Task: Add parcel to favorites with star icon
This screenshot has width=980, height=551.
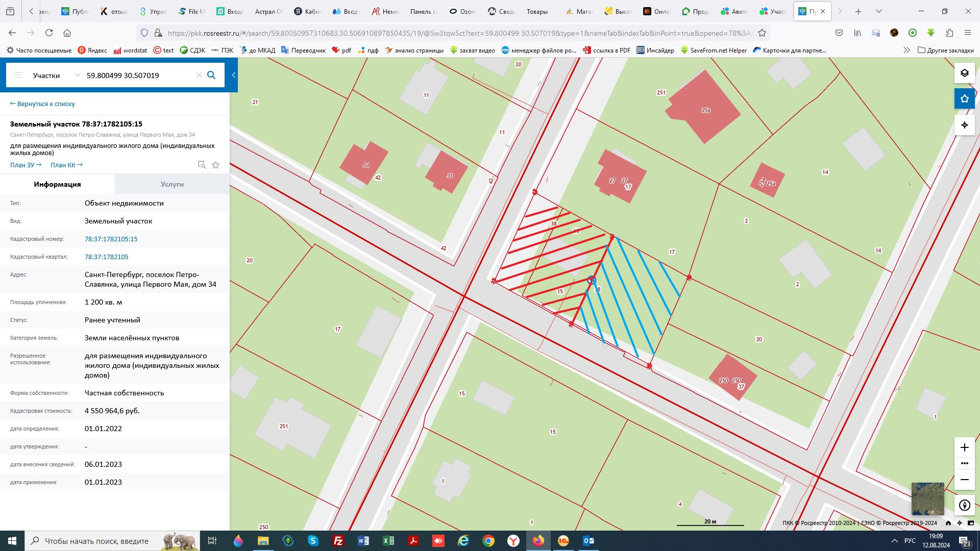Action: point(215,165)
